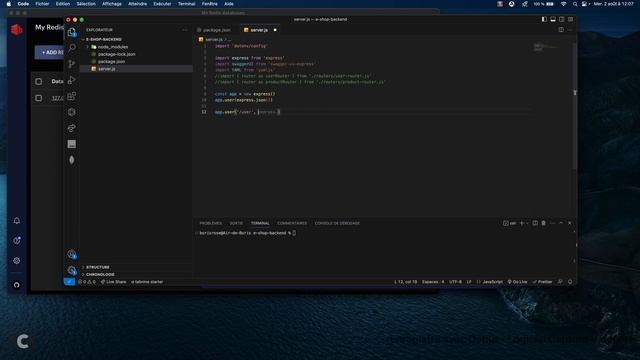Image resolution: width=640 pixels, height=360 pixels.
Task: Click Go Live in the status bar
Action: pyautogui.click(x=517, y=282)
